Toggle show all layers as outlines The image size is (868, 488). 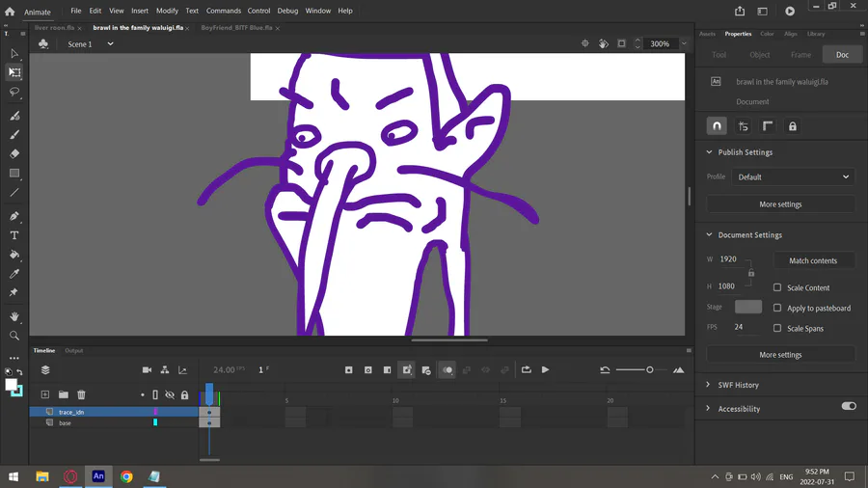point(155,395)
